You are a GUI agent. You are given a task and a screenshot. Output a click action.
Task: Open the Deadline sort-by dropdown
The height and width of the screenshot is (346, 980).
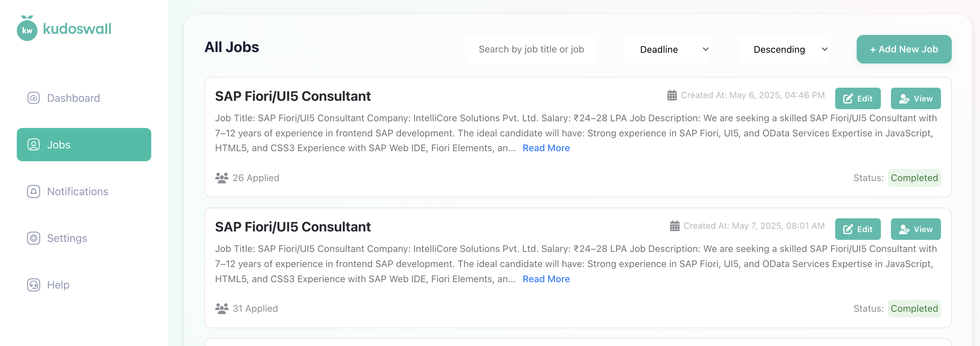pyautogui.click(x=667, y=49)
